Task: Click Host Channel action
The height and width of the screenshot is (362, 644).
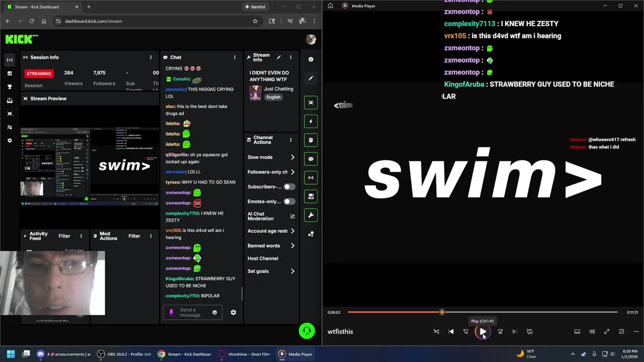Action: pyautogui.click(x=263, y=258)
